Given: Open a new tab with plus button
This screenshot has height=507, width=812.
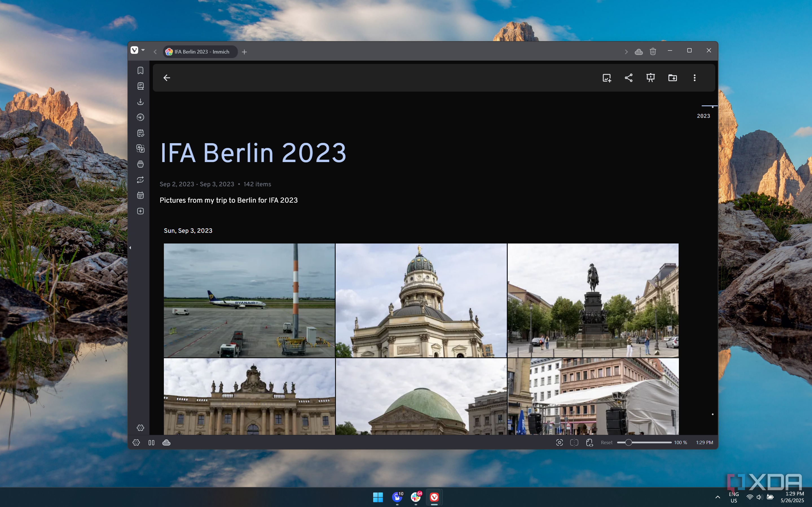Looking at the screenshot, I should tap(244, 52).
